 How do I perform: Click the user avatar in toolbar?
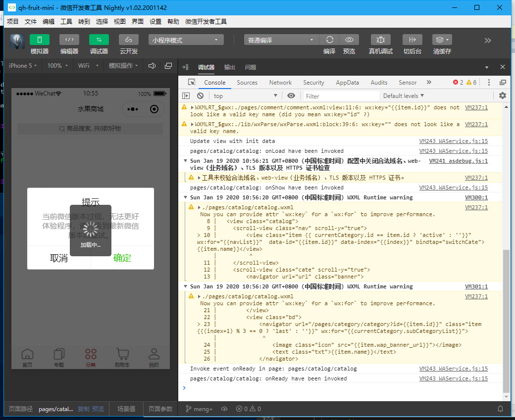point(17,42)
